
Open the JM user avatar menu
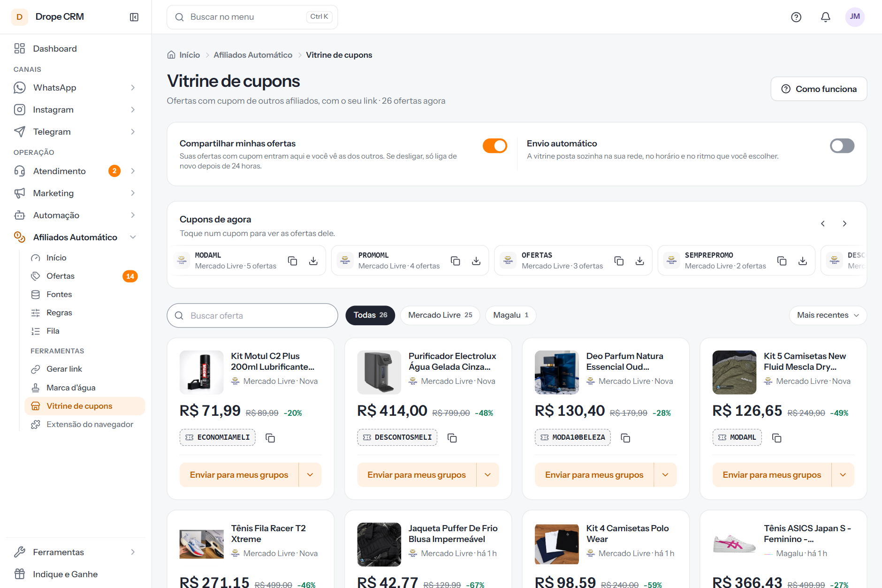[x=855, y=17]
